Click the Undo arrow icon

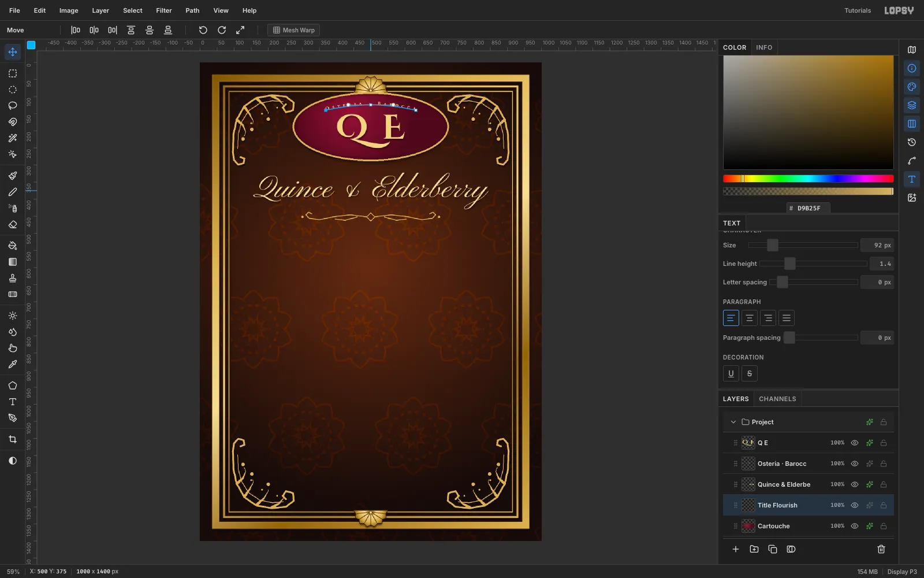pos(203,30)
